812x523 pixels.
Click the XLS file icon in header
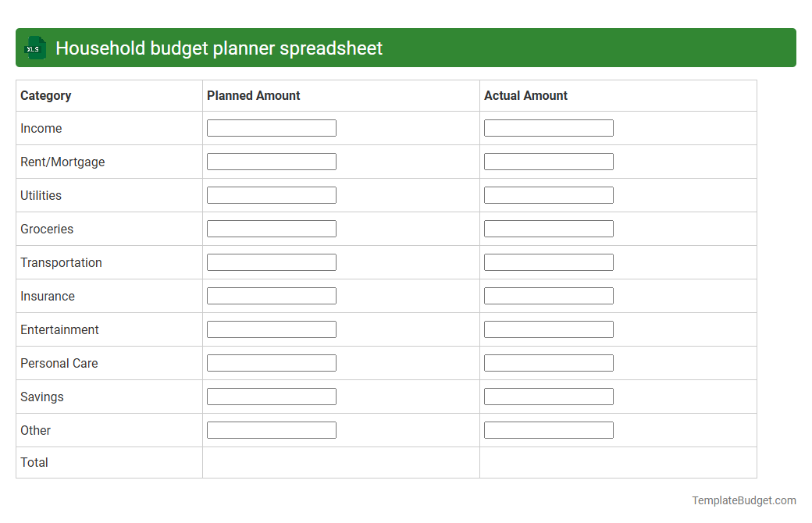(34, 48)
